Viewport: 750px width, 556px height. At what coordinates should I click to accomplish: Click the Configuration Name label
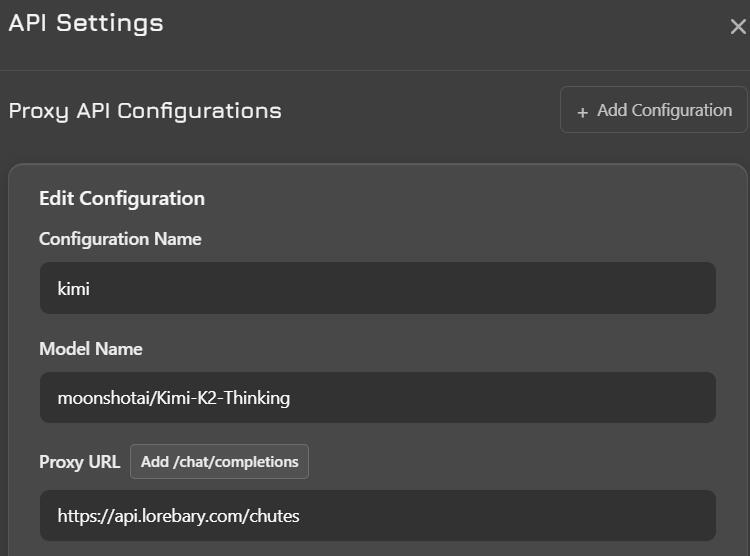[120, 239]
